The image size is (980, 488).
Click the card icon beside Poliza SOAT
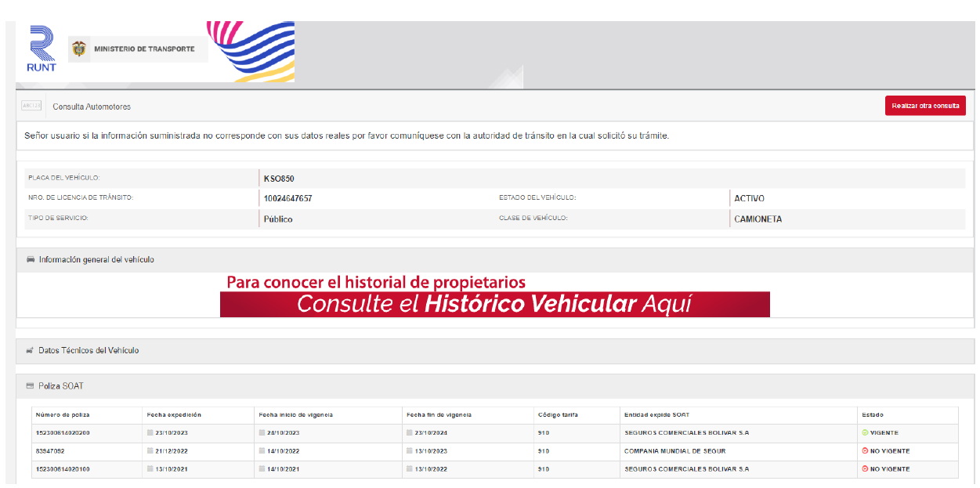pyautogui.click(x=30, y=386)
